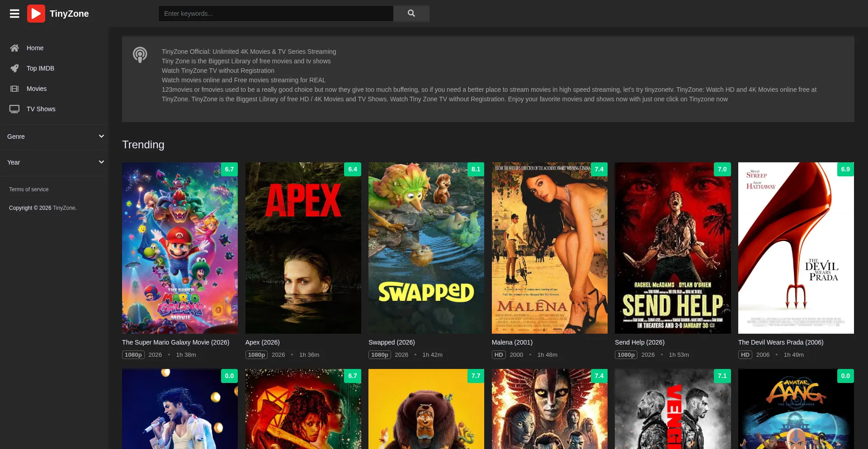868x449 pixels.
Task: Click the 2006 year under Devil Wears Prada
Action: (763, 355)
